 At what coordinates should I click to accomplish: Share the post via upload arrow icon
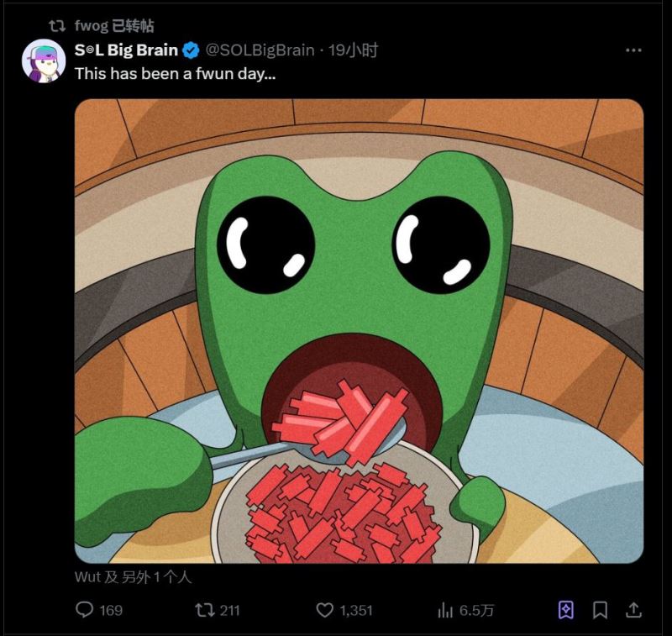click(x=634, y=610)
